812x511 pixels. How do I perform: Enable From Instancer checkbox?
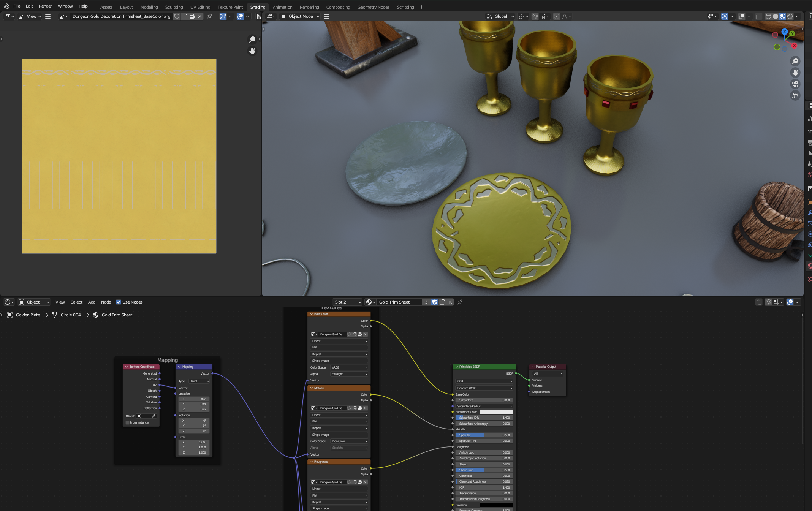coord(128,422)
